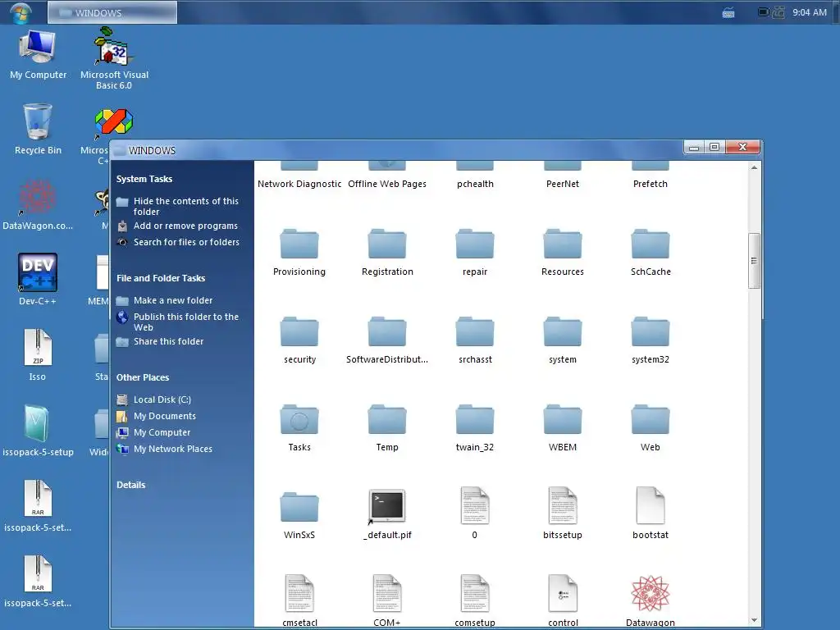The image size is (840, 630).
Task: Collapse the Other Places section
Action: pos(143,377)
